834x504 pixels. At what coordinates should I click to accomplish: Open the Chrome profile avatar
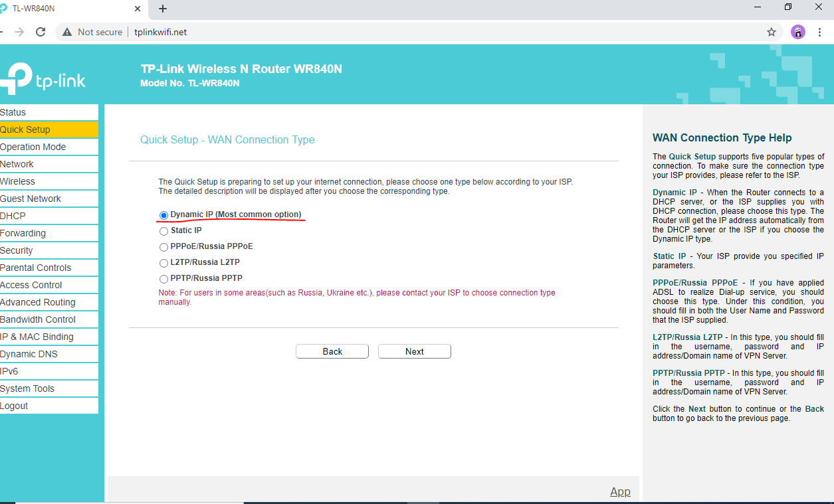[x=798, y=32]
